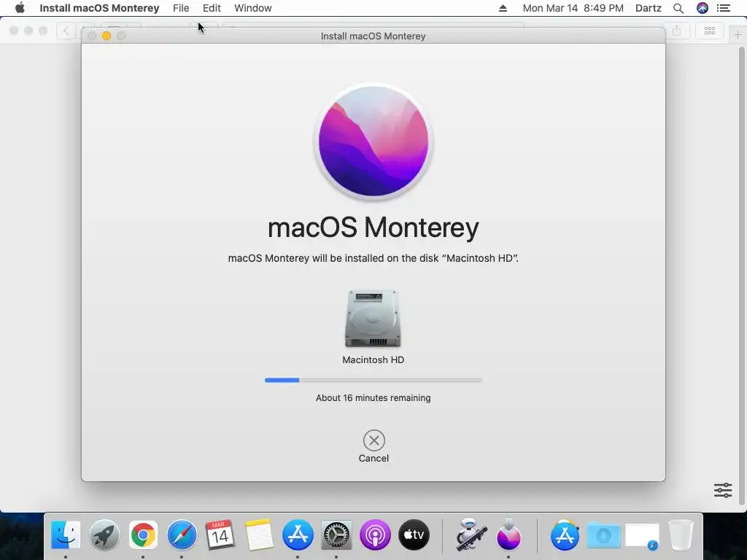Screen dimensions: 747x560
Task: Click the Install macOS Monterey window title
Action: tap(373, 36)
